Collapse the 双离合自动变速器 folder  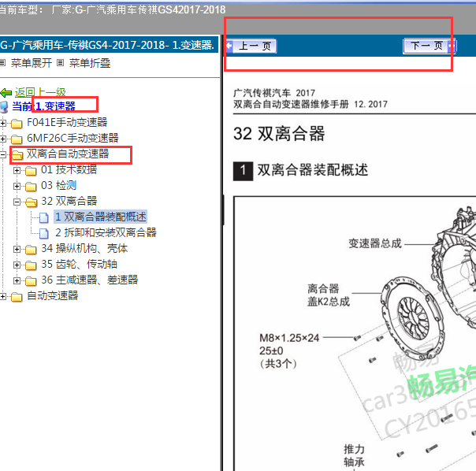[3, 155]
